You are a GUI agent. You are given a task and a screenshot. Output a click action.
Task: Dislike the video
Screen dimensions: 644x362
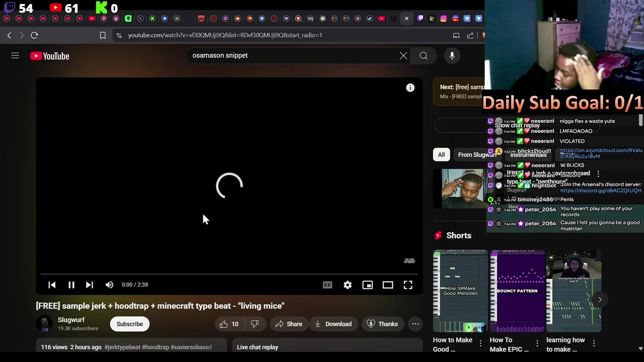(x=255, y=324)
